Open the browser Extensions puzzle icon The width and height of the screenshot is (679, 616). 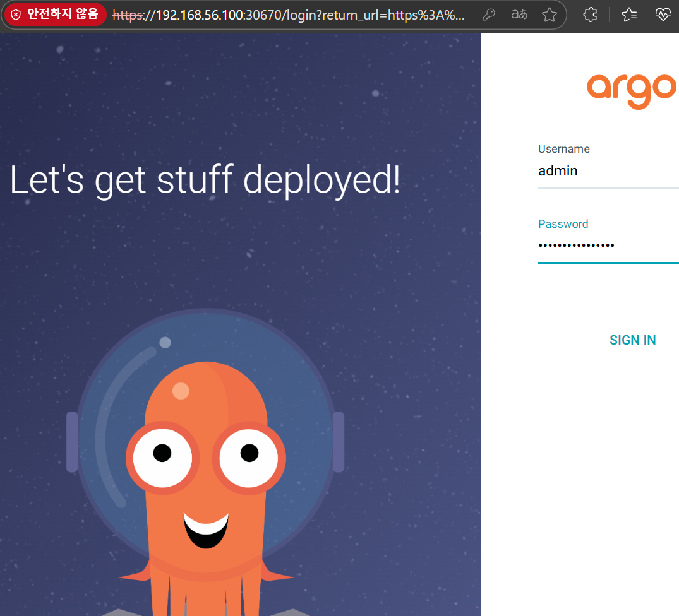pyautogui.click(x=590, y=15)
